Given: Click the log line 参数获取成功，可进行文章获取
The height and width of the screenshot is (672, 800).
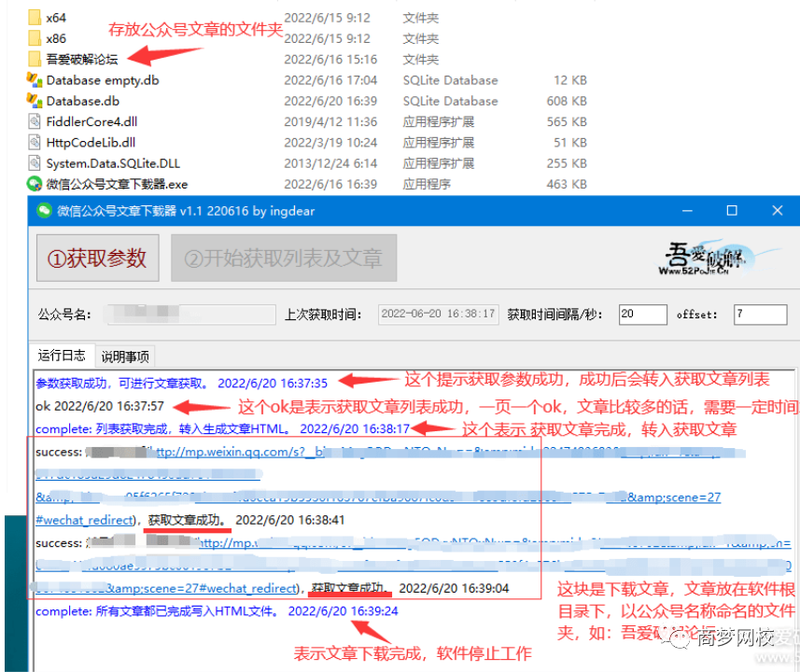Looking at the screenshot, I should (x=182, y=384).
